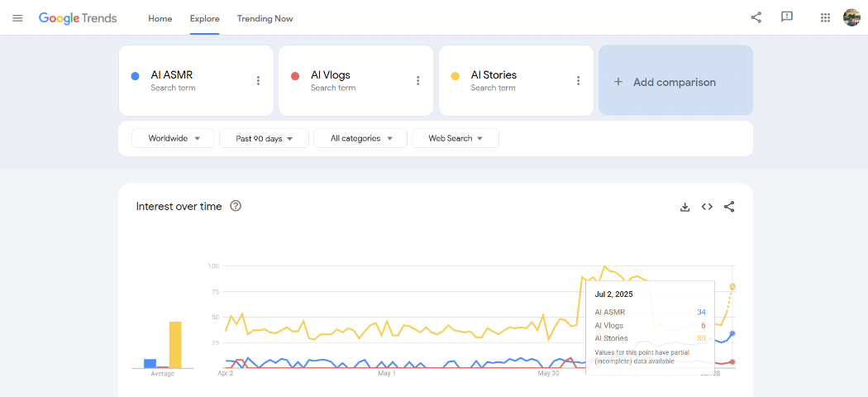Download the chart as CSV
The width and height of the screenshot is (868, 397).
[684, 207]
